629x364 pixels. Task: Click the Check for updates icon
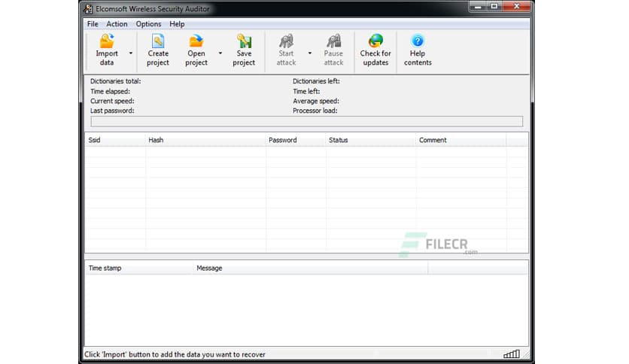[375, 41]
